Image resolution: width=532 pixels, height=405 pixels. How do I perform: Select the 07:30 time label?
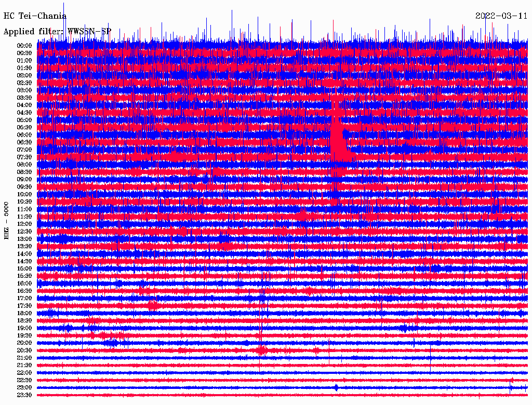click(24, 157)
